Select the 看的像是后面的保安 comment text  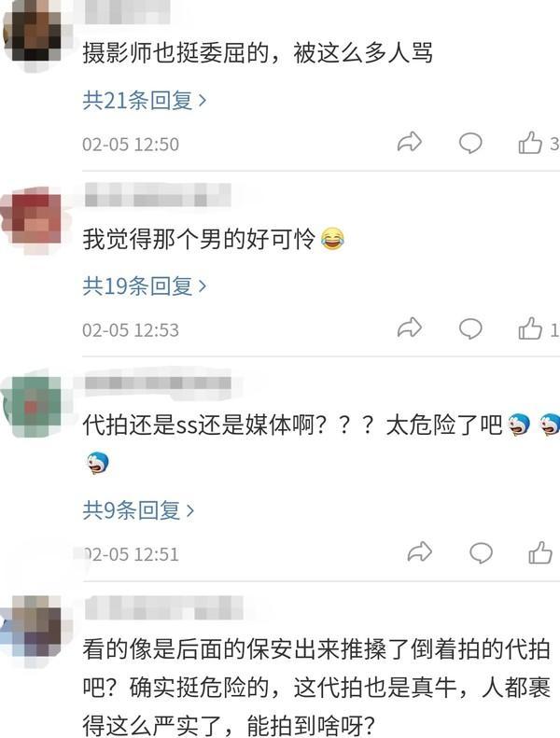click(x=316, y=688)
